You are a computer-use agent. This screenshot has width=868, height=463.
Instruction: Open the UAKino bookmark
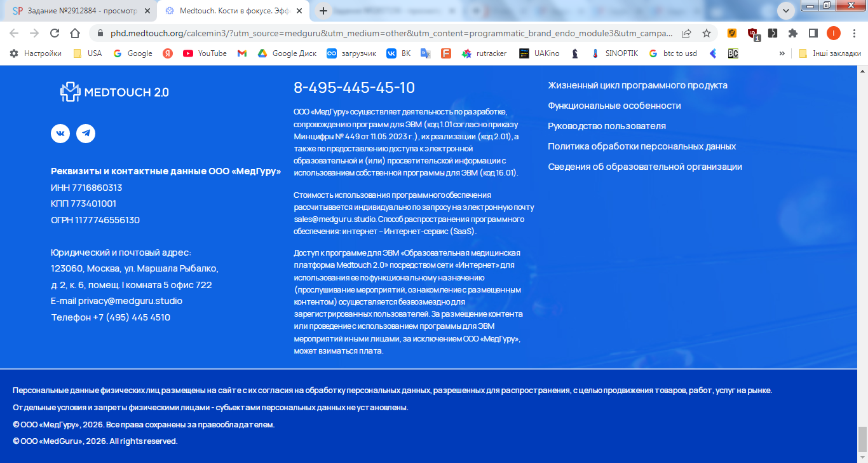coord(539,53)
